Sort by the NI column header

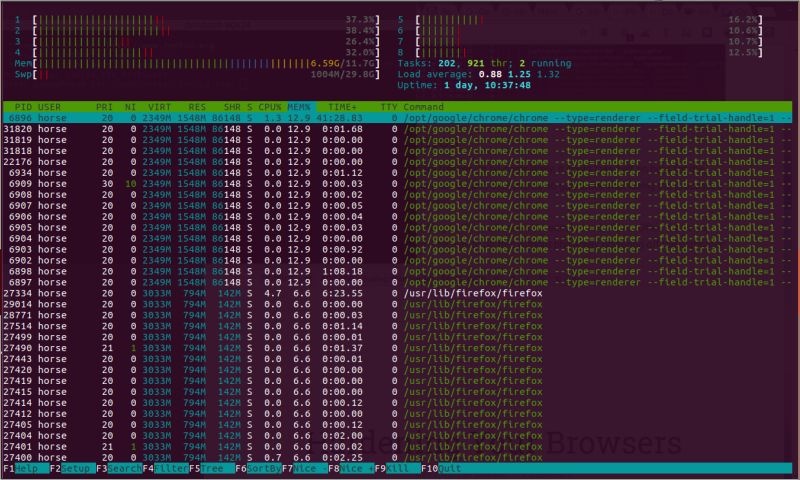click(x=131, y=107)
